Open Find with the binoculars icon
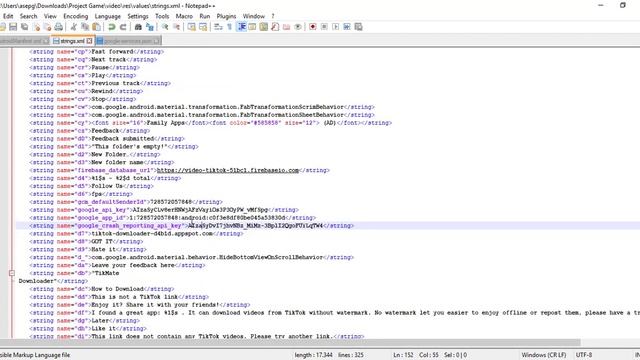The width and height of the screenshot is (640, 360). tap(138, 27)
